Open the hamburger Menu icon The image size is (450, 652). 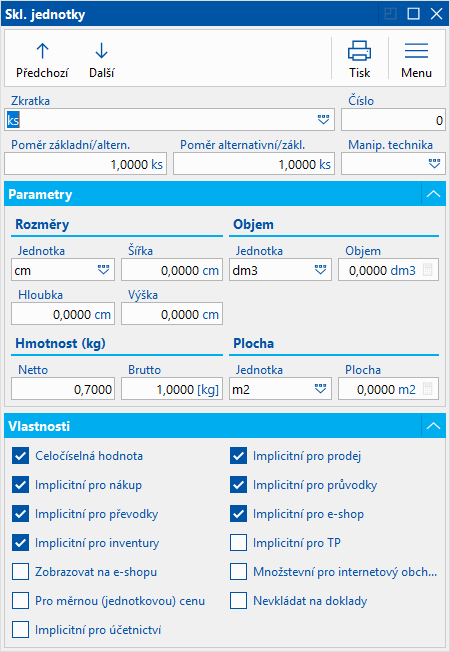tap(416, 51)
